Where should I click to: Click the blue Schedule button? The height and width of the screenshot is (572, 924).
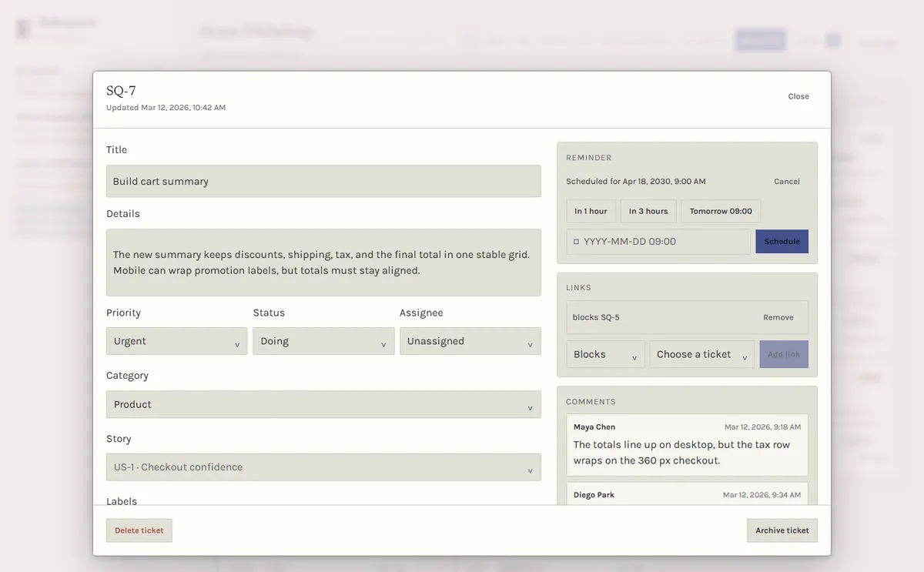pos(782,242)
